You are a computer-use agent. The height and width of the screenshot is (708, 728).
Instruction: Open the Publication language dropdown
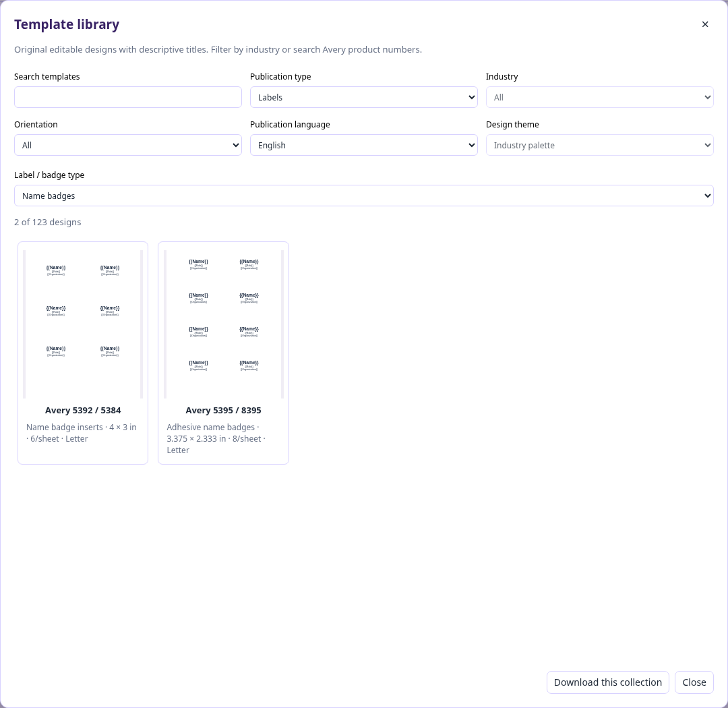(x=363, y=145)
